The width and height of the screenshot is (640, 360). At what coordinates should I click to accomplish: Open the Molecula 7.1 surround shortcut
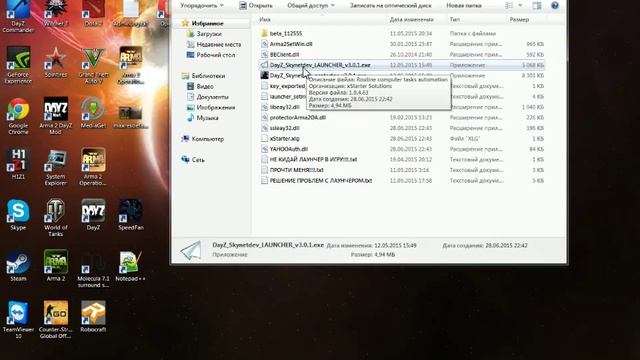pyautogui.click(x=93, y=269)
